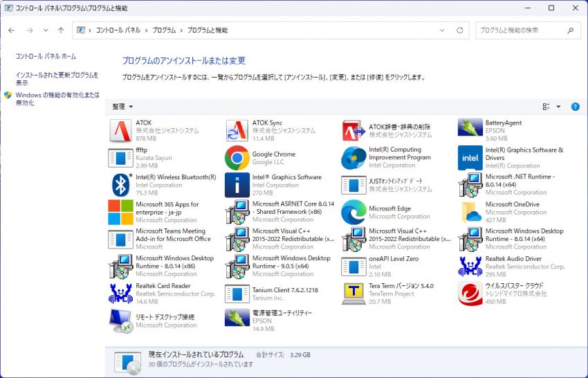Open the help question mark button
This screenshot has height=378, width=588.
pyautogui.click(x=575, y=107)
